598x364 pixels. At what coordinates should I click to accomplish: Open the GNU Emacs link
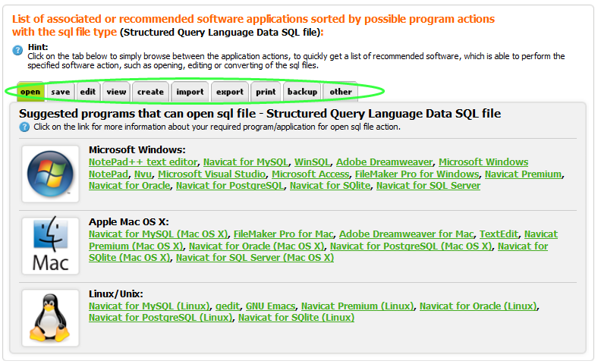tap(270, 306)
